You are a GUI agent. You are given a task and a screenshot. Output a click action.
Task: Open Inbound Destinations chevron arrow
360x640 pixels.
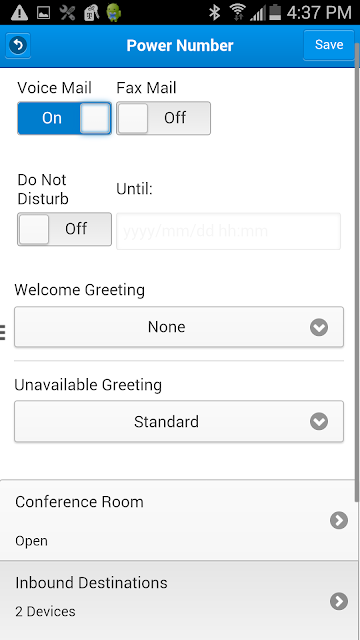(x=339, y=601)
